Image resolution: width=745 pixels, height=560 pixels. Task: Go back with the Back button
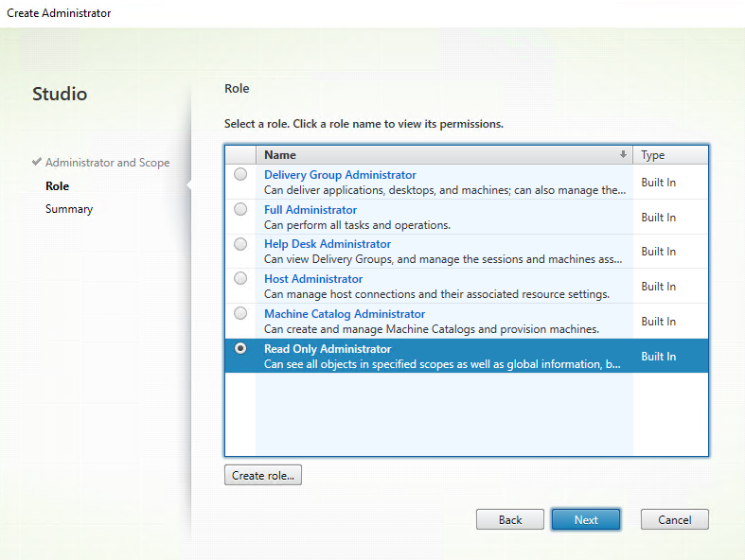[x=510, y=519]
